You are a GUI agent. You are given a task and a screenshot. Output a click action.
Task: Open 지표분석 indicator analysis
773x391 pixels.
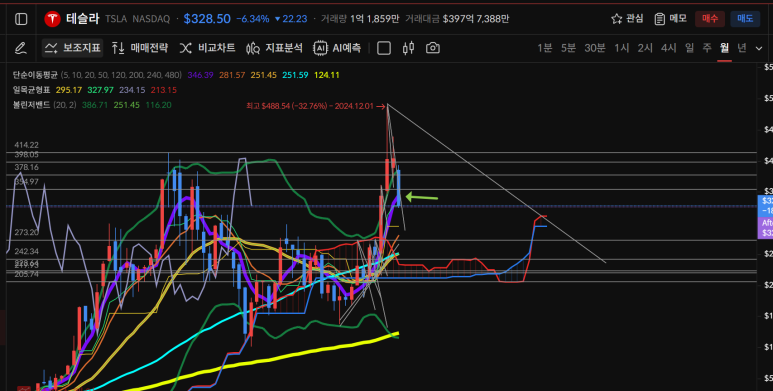(274, 48)
